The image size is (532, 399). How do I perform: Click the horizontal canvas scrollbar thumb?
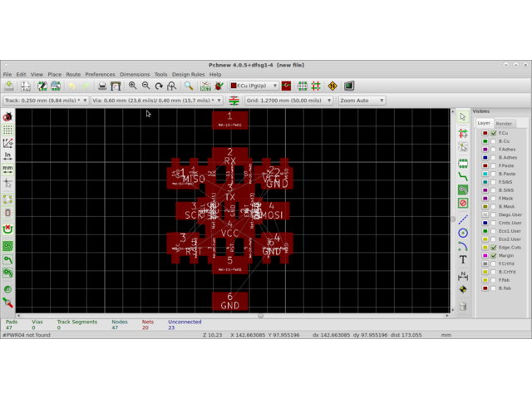point(260,316)
